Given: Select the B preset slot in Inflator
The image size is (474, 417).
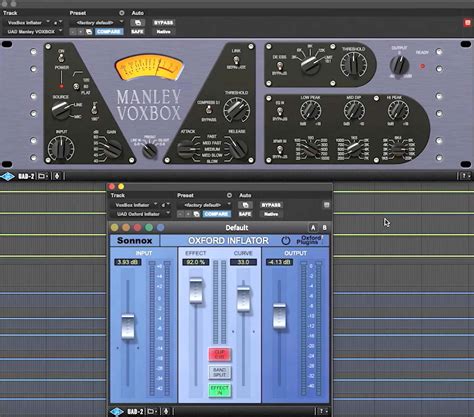Looking at the screenshot, I should tap(324, 228).
